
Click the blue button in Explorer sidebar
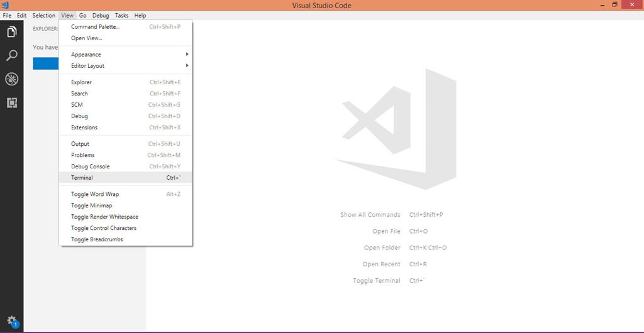click(45, 63)
